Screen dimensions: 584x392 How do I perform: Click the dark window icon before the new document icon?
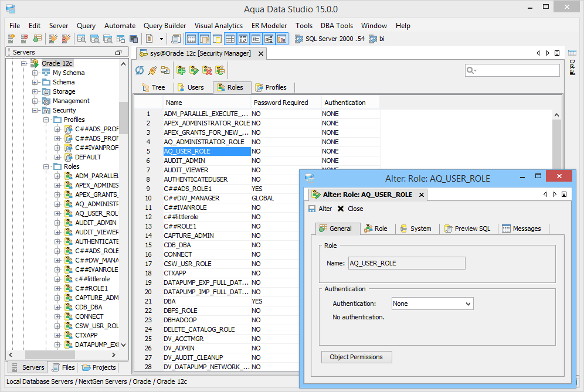(134, 39)
